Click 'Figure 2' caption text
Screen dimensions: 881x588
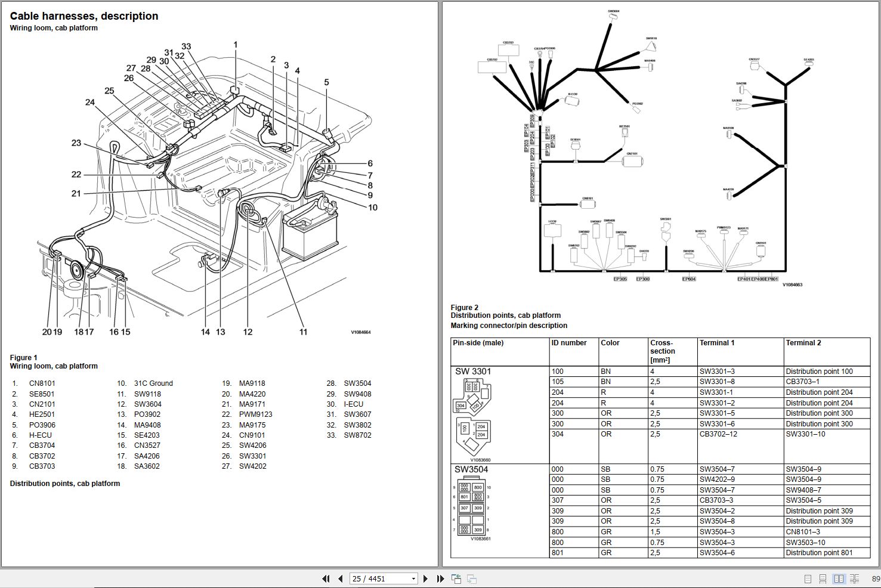pyautogui.click(x=465, y=308)
